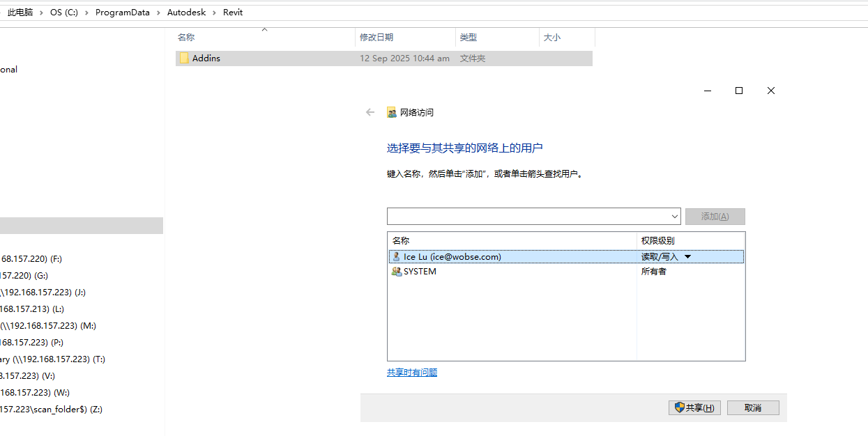Click 此电脑 in the address breadcrumb
The image size is (868, 436).
[x=20, y=13]
